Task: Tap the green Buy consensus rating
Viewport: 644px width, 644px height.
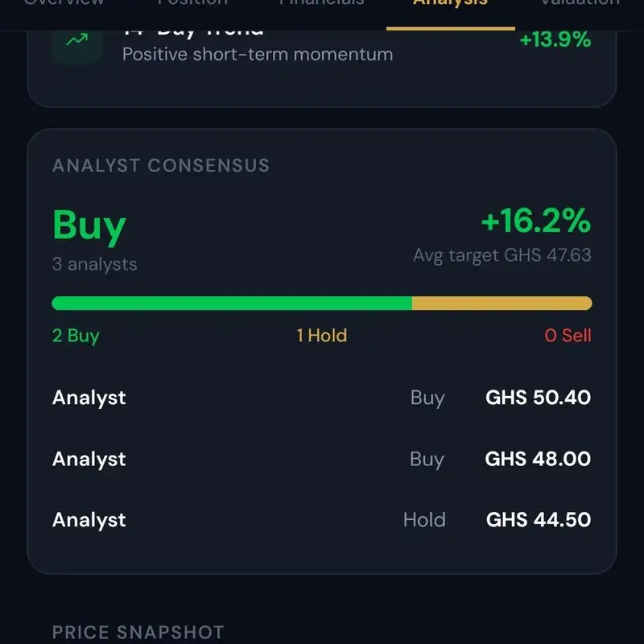Action: pos(89,225)
